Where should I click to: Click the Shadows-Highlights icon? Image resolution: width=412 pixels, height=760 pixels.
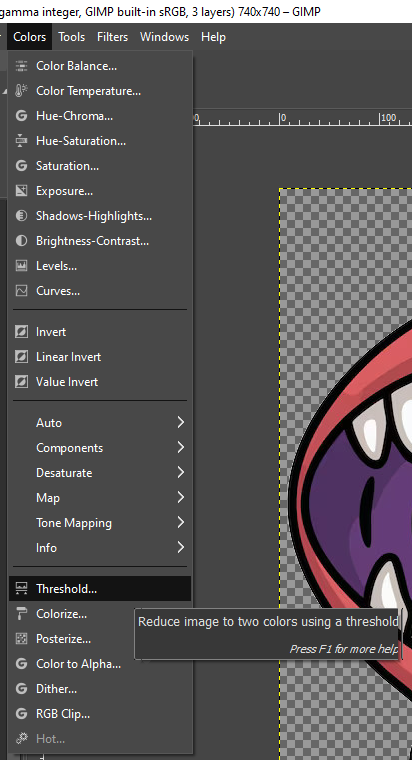point(21,216)
